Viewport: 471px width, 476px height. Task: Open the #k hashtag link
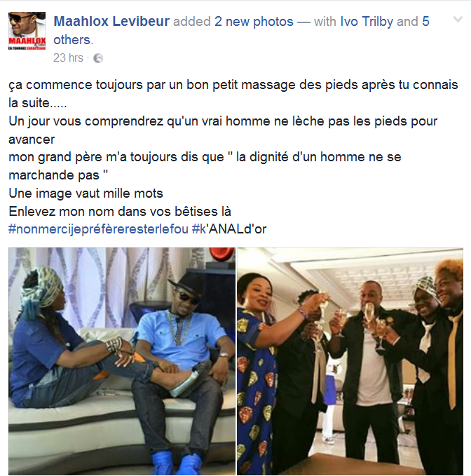(199, 229)
